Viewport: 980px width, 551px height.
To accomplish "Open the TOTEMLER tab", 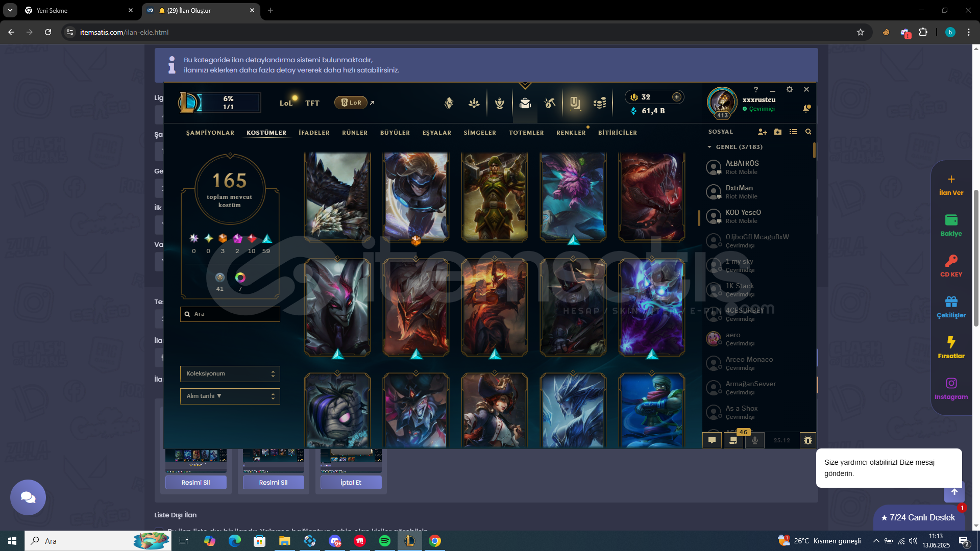I will coord(526,133).
